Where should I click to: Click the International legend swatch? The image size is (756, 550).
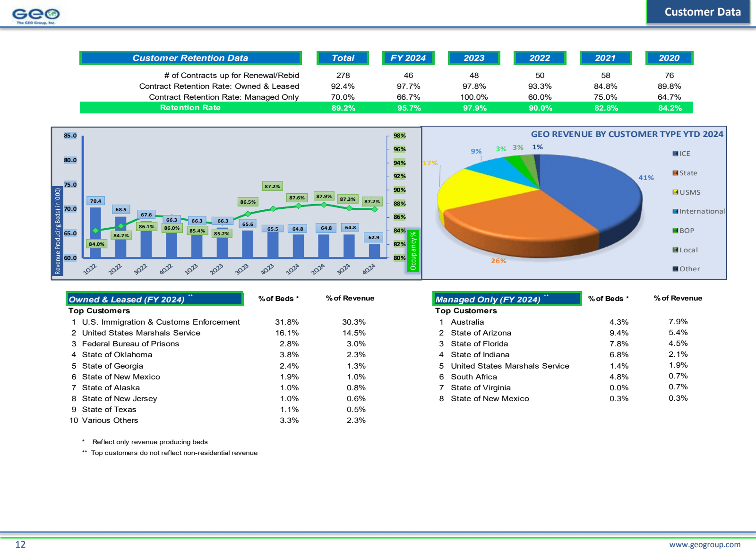point(675,211)
